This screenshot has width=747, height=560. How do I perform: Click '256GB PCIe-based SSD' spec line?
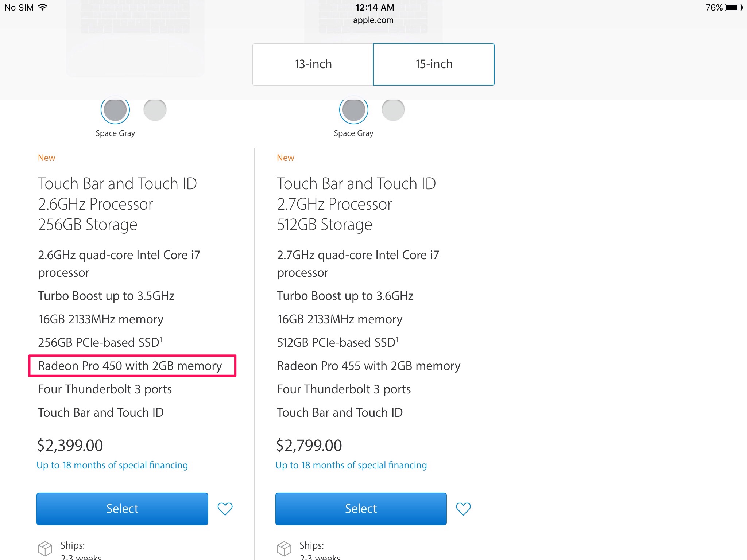point(100,342)
